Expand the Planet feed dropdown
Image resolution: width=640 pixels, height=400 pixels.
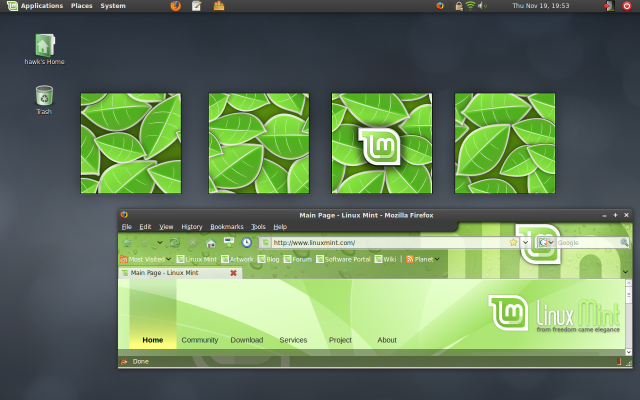point(423,259)
